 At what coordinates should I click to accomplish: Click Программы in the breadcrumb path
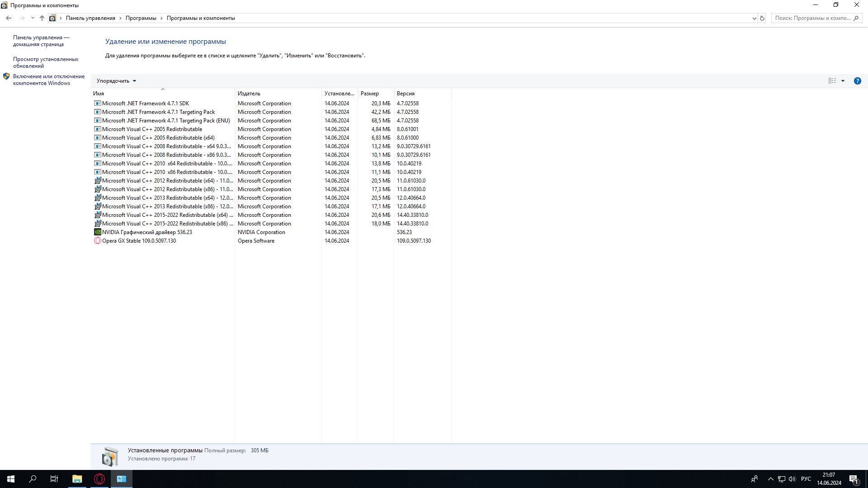[141, 18]
